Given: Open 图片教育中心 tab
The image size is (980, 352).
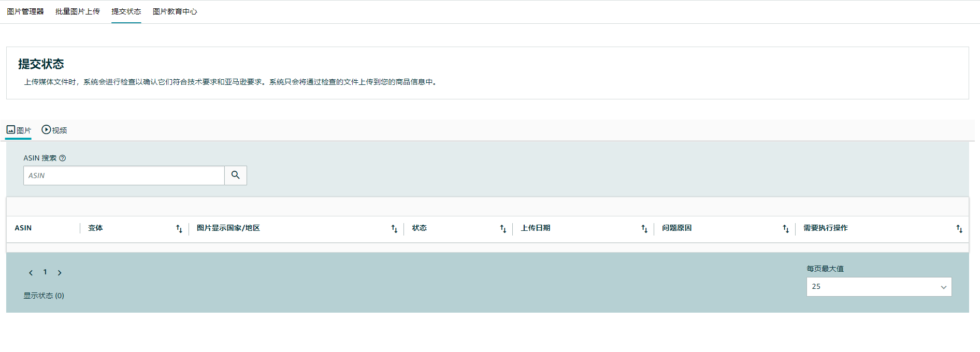Looking at the screenshot, I should click(x=175, y=11).
